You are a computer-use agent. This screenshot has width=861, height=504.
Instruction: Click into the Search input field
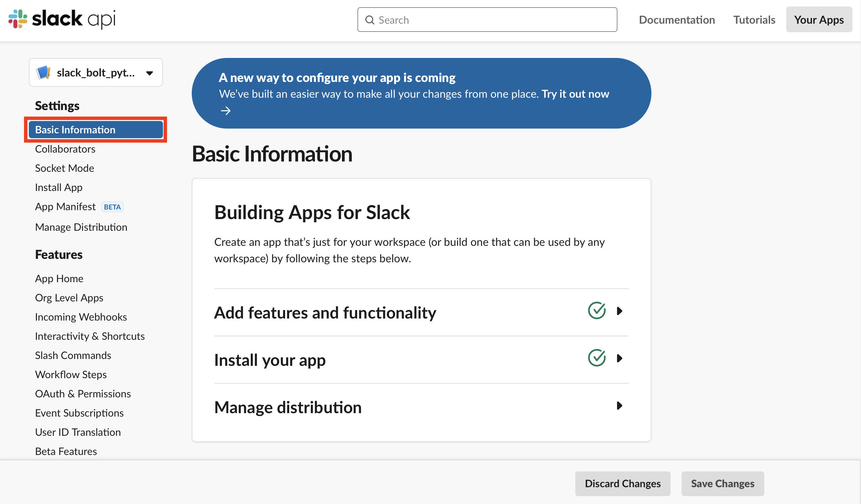pyautogui.click(x=487, y=20)
